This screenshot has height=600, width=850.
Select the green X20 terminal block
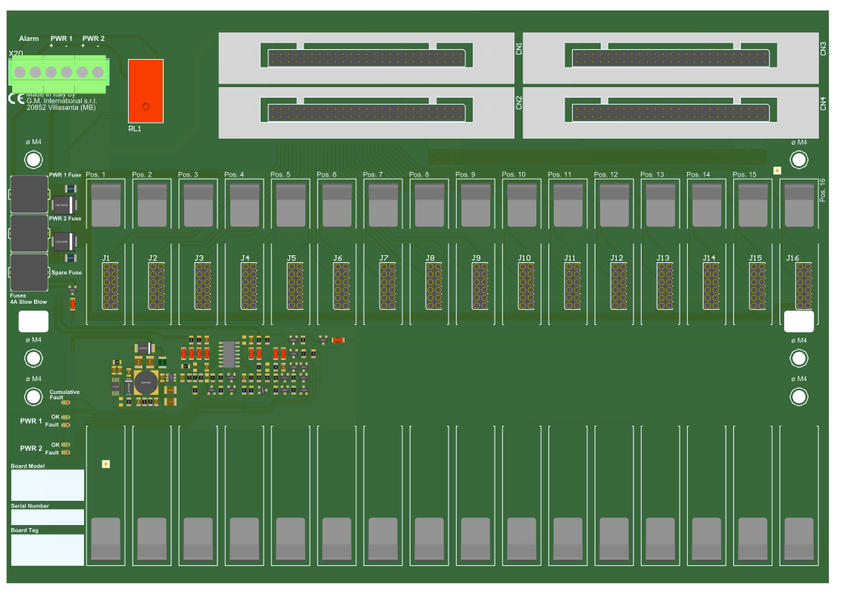coord(58,72)
